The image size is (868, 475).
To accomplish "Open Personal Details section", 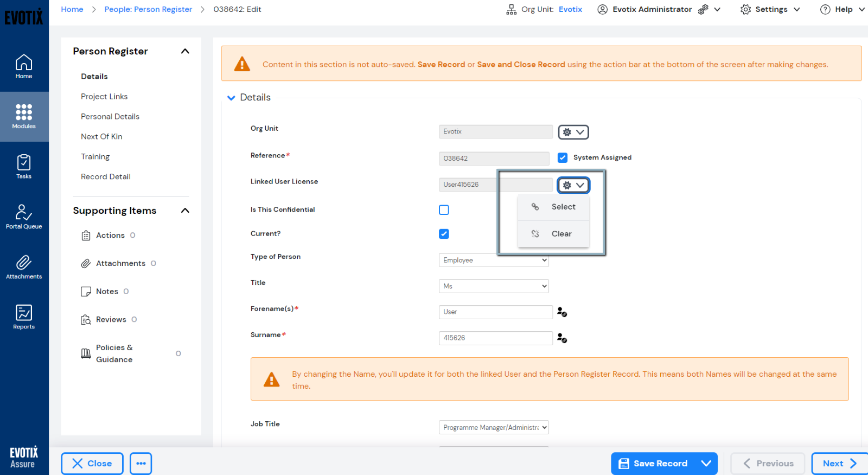I will [110, 117].
